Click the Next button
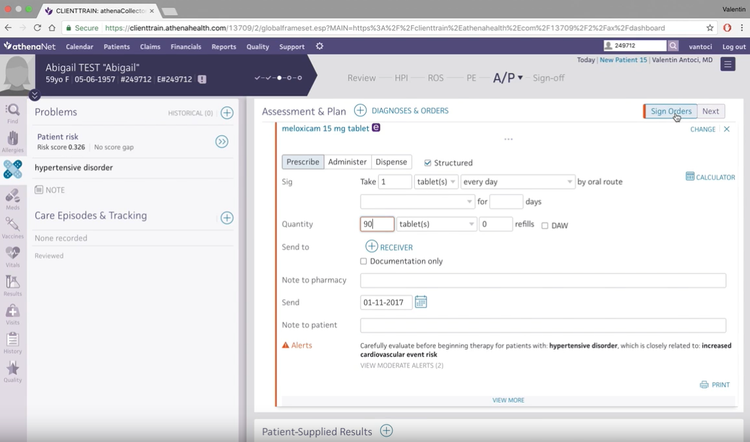Screen dimensions: 750x442 [711, 111]
